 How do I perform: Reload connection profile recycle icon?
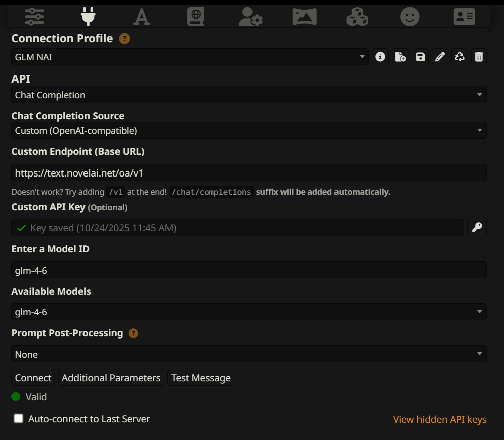pos(460,57)
